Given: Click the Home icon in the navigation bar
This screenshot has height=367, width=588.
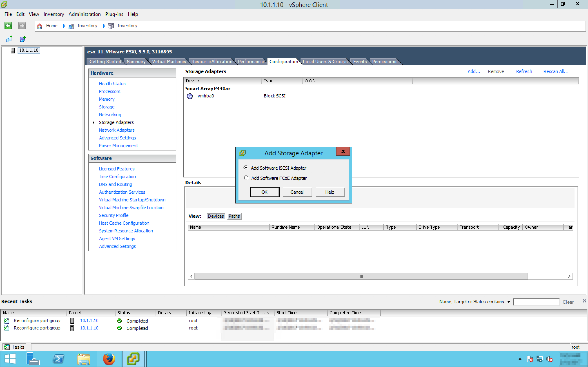Looking at the screenshot, I should [x=39, y=26].
